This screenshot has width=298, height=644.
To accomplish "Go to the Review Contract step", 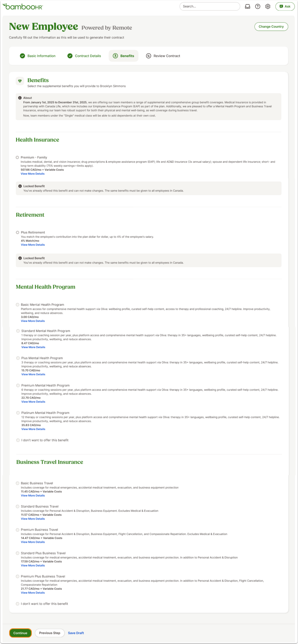I will tap(163, 56).
